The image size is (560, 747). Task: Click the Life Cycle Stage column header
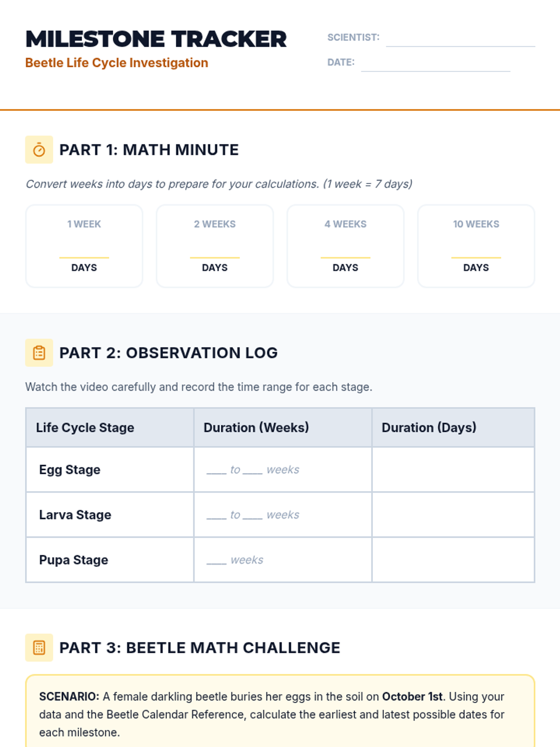[85, 428]
